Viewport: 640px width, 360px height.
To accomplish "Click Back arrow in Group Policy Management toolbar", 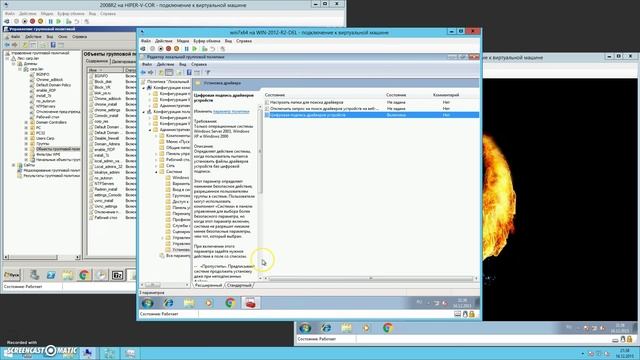I will tap(7, 44).
